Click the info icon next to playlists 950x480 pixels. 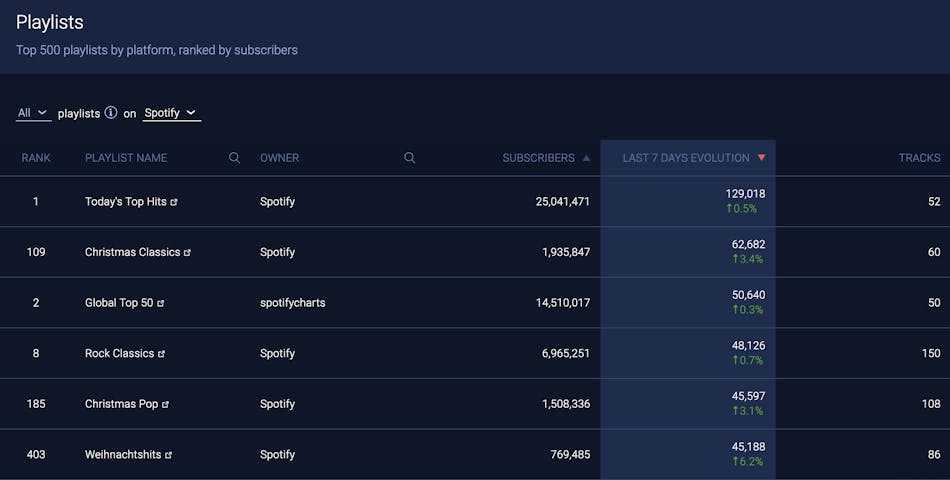coord(111,113)
